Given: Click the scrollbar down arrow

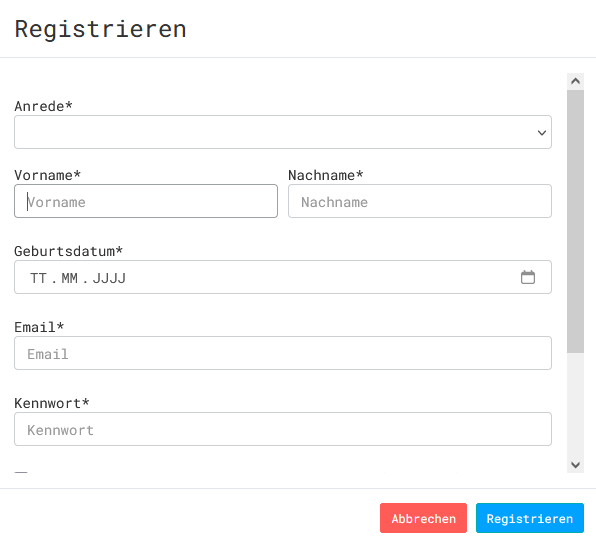Looking at the screenshot, I should 575,465.
